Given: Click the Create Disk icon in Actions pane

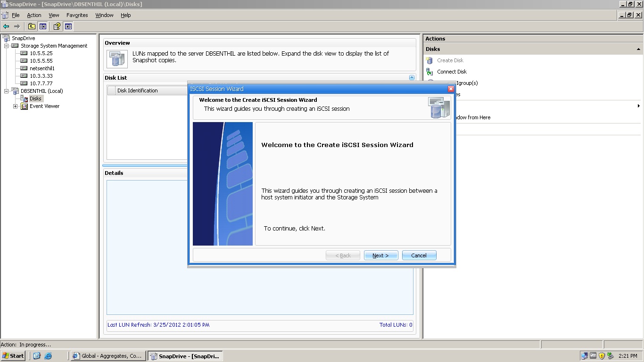Looking at the screenshot, I should tap(429, 60).
